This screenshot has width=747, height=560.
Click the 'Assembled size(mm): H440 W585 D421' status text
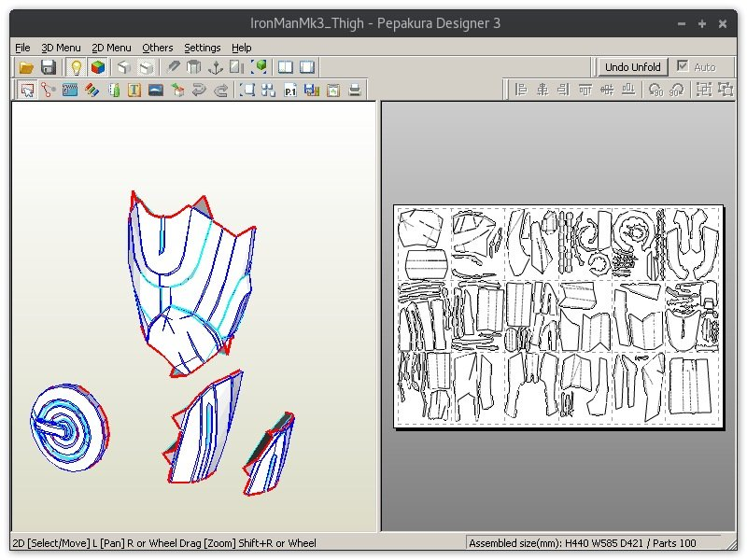[x=557, y=543]
